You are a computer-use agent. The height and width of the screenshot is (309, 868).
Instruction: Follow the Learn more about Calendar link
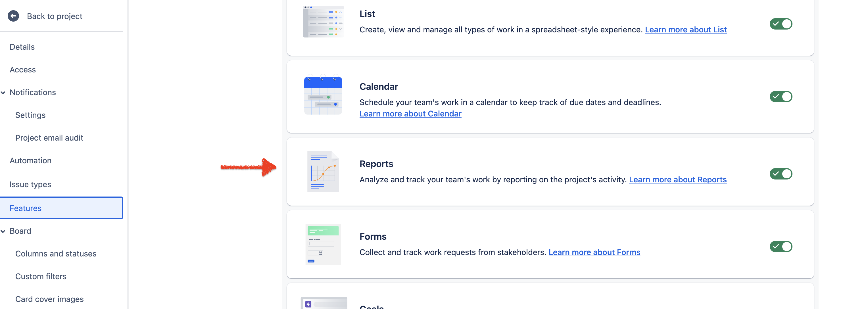coord(410,114)
